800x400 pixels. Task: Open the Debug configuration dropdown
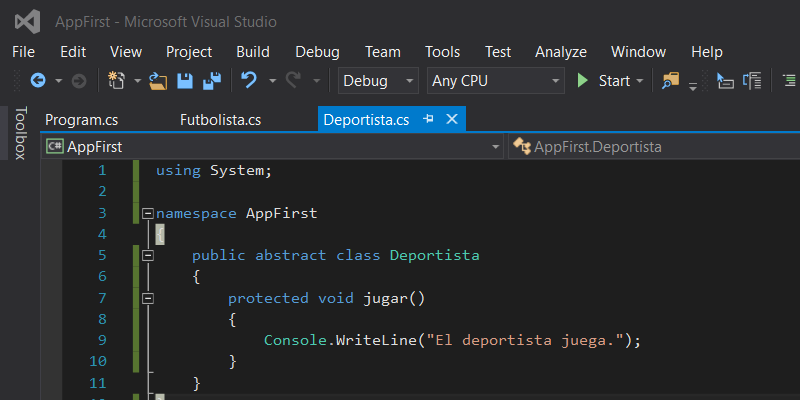(379, 81)
